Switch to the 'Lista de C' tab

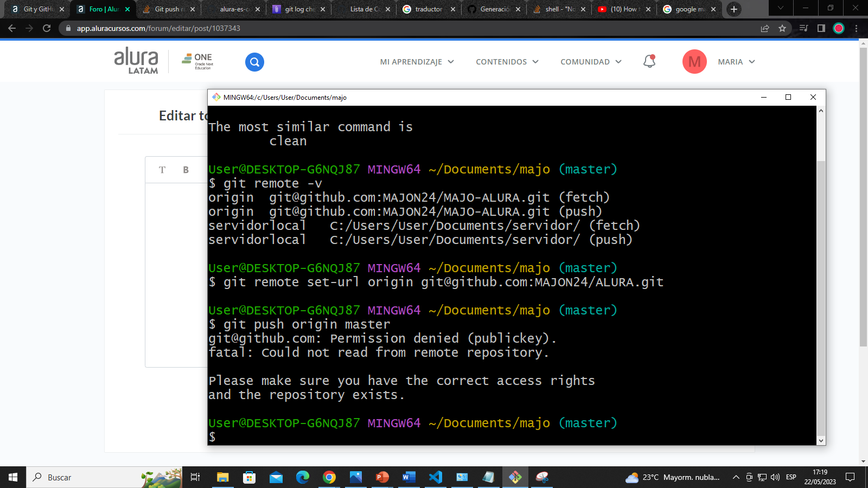click(363, 9)
